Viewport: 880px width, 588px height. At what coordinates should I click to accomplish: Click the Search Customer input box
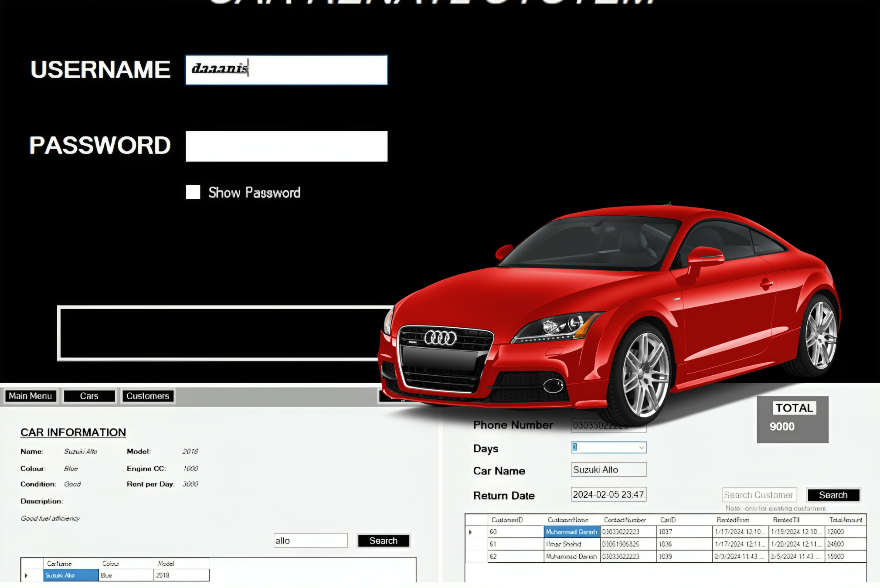[x=759, y=495]
